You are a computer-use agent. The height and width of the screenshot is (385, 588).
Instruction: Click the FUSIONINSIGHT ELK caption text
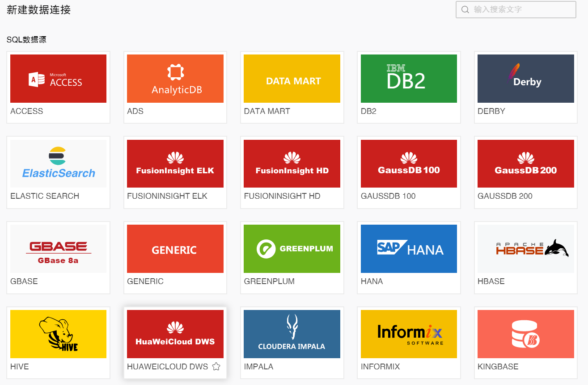pyautogui.click(x=167, y=196)
